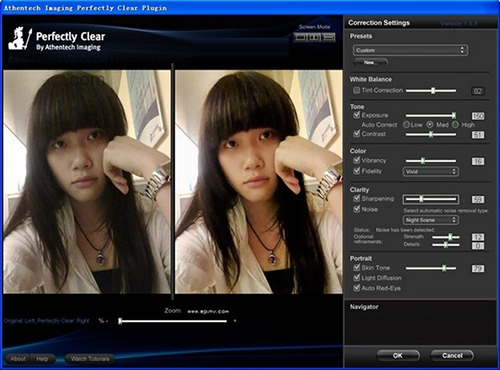
Task: Switch to single-image screen mode icon
Action: [x=300, y=37]
